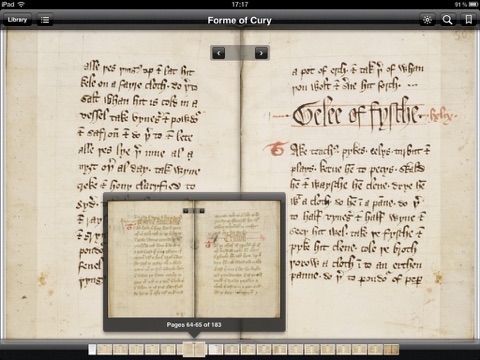Tap the folio number 50 in the corner
The width and height of the screenshot is (480, 360).
pos(461,35)
